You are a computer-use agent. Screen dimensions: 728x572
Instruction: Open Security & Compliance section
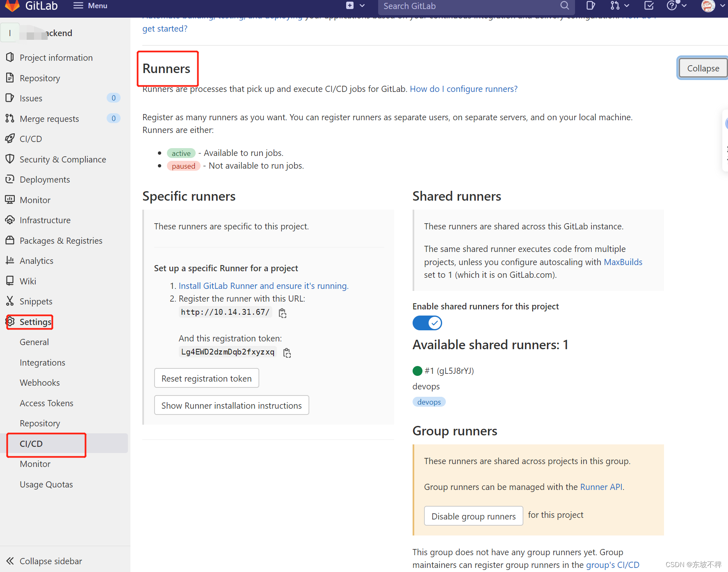63,160
